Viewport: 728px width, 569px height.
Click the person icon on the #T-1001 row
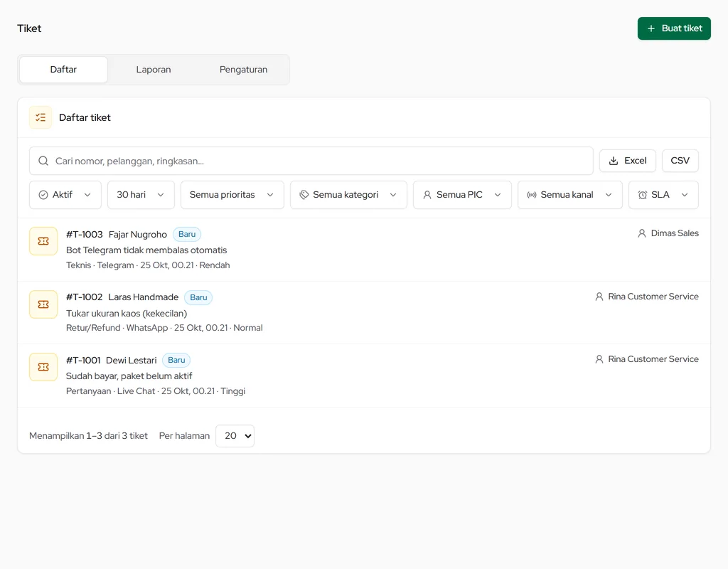tap(599, 359)
